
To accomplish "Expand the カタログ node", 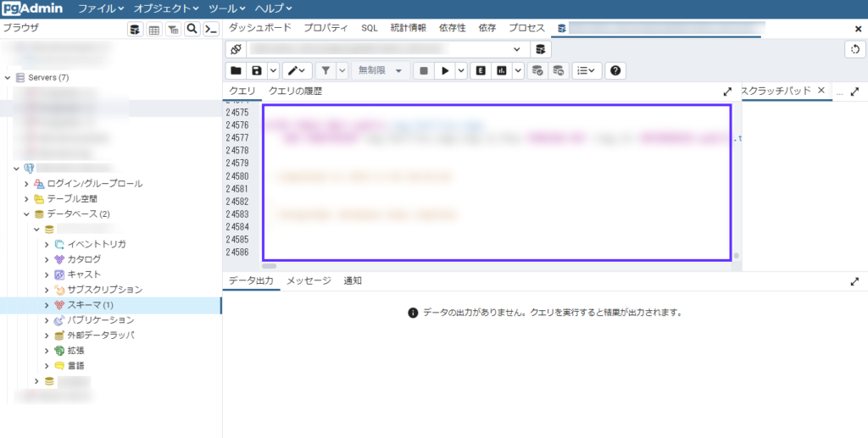I will [x=47, y=259].
